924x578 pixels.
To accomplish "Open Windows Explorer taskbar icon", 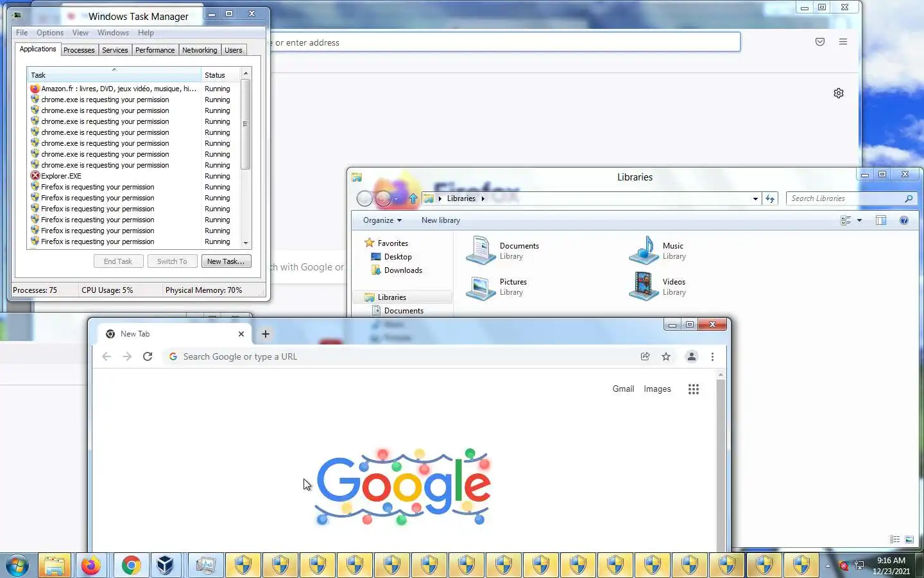I will (x=55, y=566).
